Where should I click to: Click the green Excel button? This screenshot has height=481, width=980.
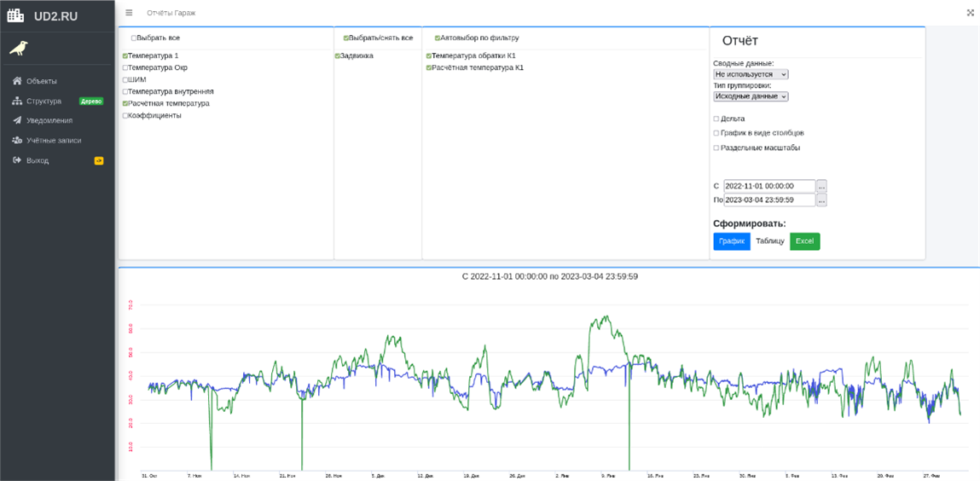805,241
